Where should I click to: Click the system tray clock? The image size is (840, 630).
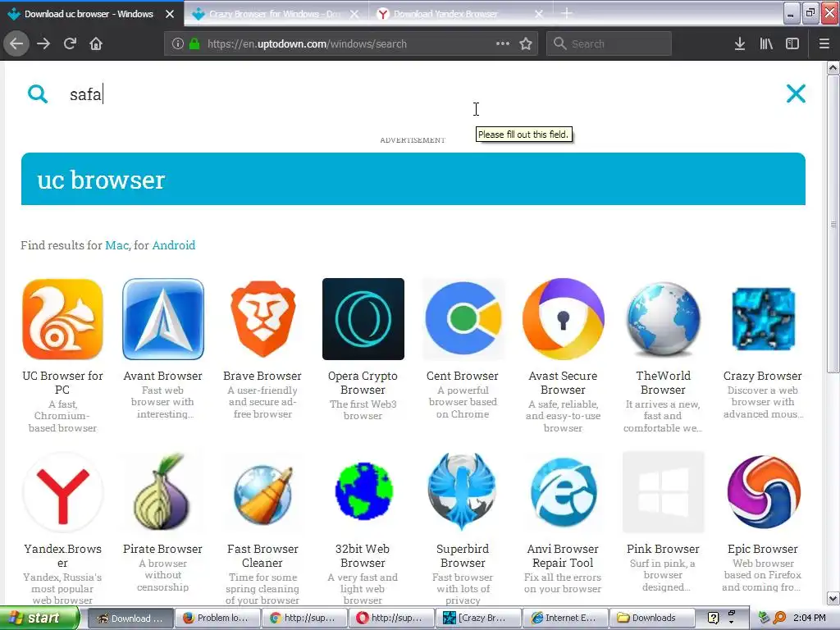pyautogui.click(x=810, y=619)
